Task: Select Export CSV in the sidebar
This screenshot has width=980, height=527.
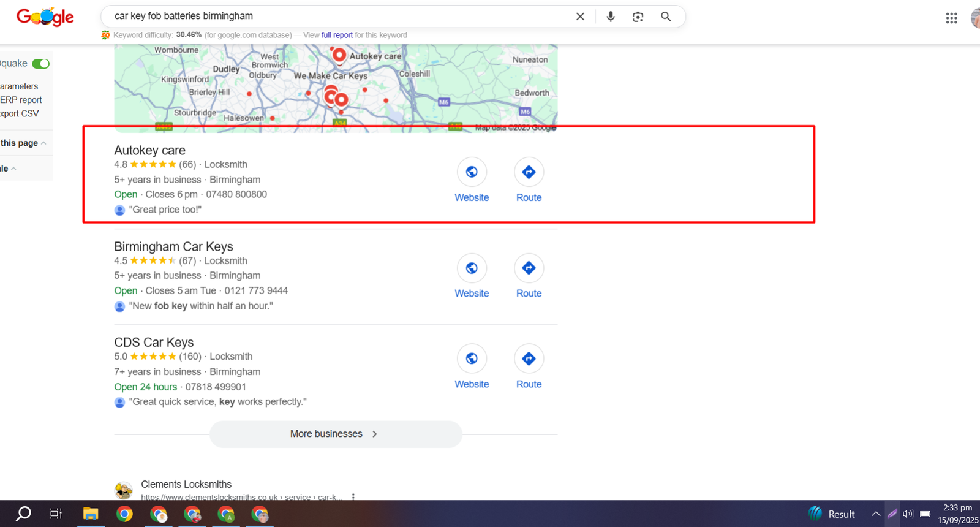Action: (20, 113)
